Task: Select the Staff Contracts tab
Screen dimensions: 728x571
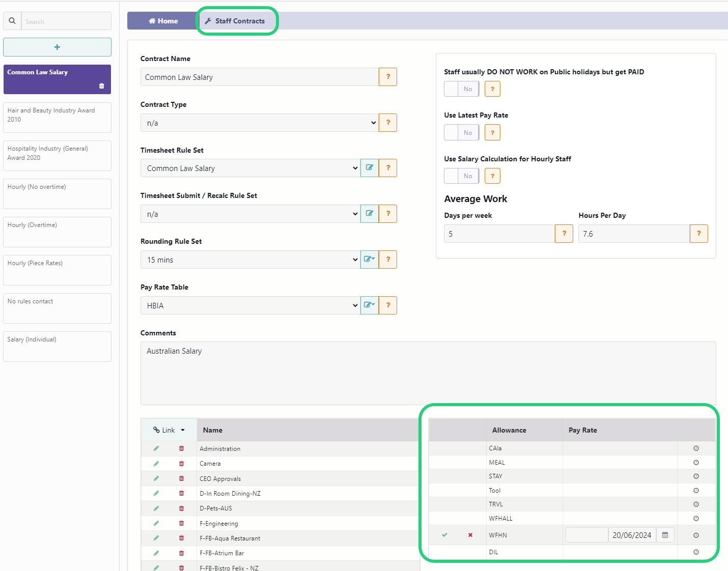Action: 235,21
